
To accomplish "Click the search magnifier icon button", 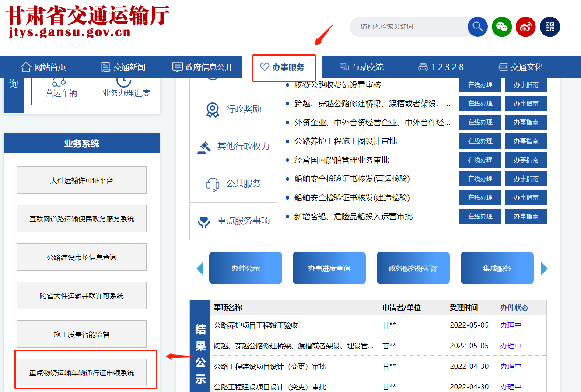I will click(477, 27).
